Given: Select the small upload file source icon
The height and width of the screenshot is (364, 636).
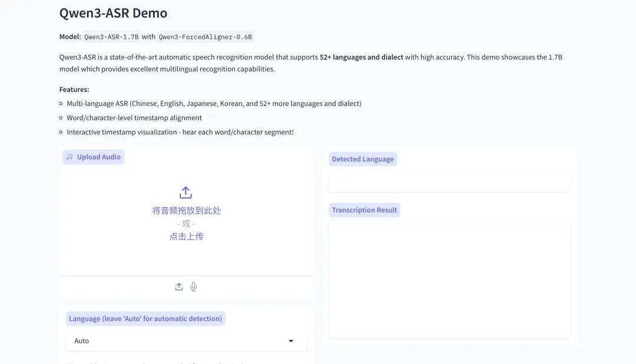Looking at the screenshot, I should click(x=179, y=287).
